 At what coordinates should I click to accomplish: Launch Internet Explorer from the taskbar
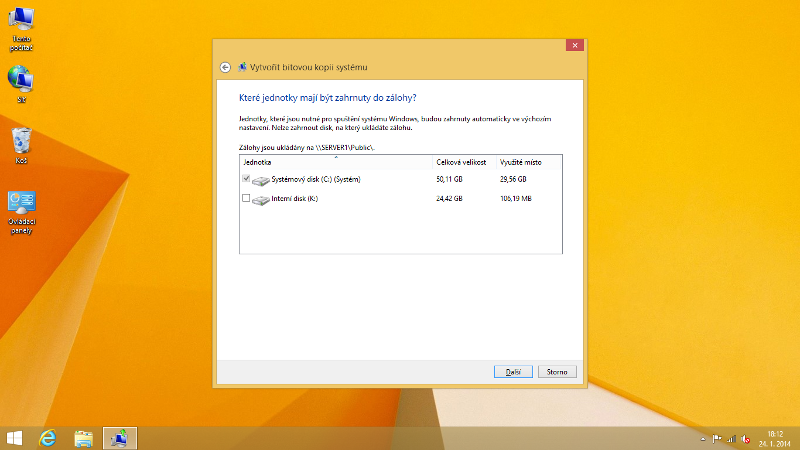point(47,438)
